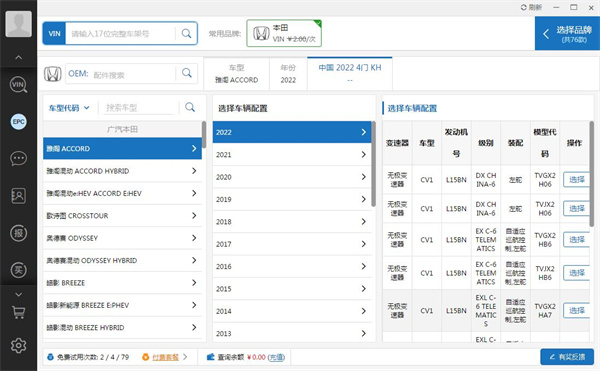Open the 车型代码 dropdown

coord(69,108)
